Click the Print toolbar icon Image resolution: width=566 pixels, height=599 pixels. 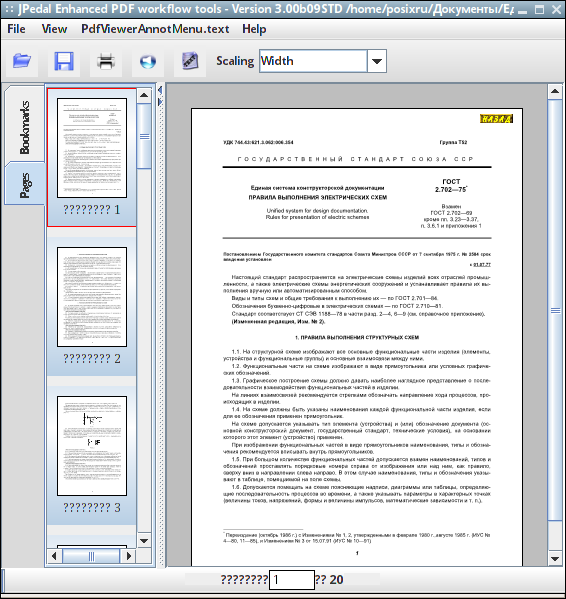[106, 61]
